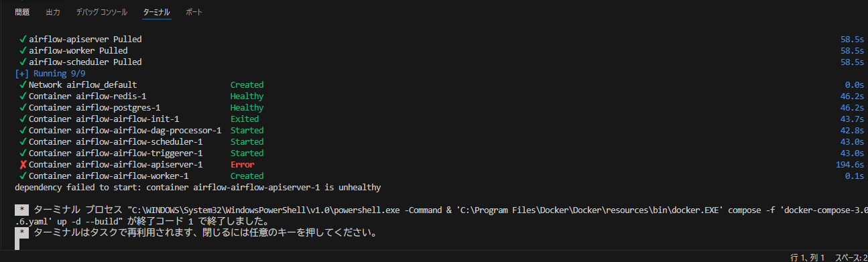Click checkmark next to airflow-redis-1 container

[x=23, y=96]
